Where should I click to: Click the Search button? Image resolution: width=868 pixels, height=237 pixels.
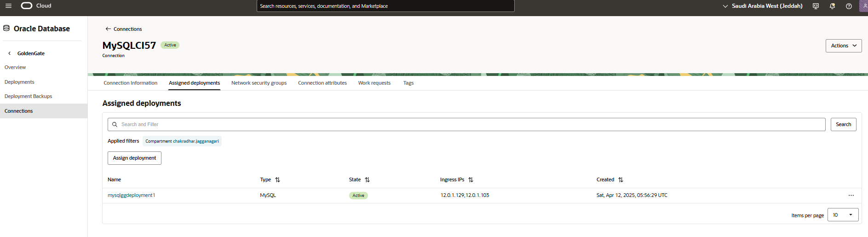[x=843, y=124]
